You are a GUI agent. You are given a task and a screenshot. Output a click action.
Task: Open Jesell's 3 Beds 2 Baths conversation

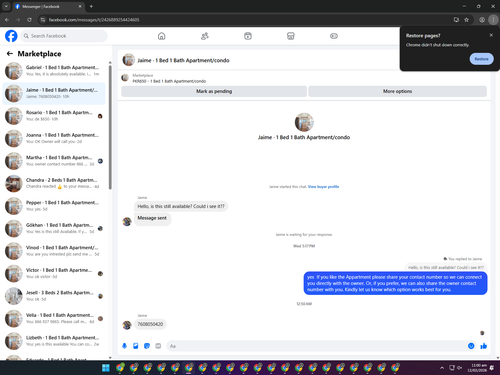54,296
